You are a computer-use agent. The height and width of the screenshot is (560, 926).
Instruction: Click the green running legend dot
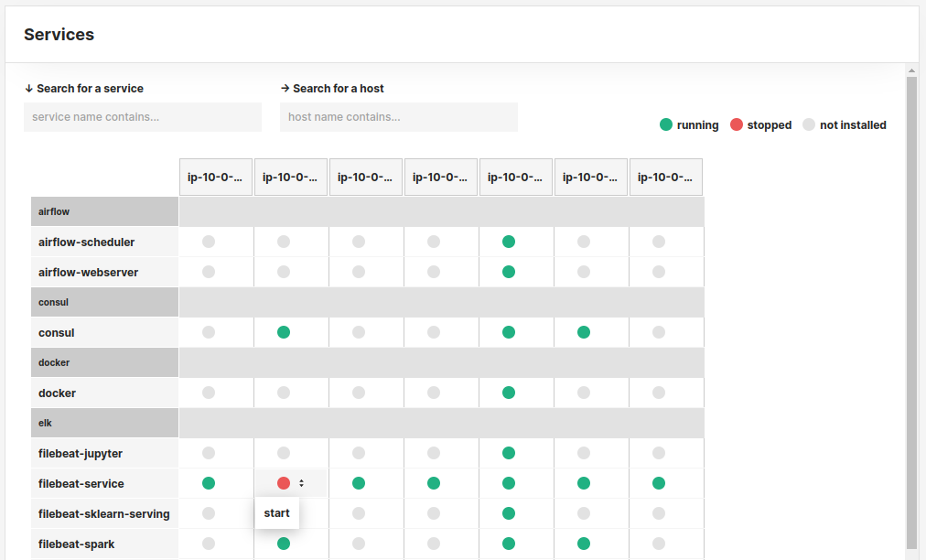click(x=666, y=124)
